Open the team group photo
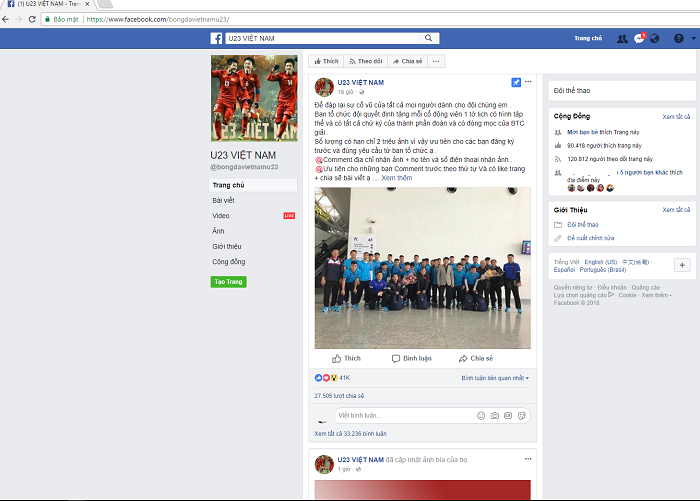 (422, 268)
